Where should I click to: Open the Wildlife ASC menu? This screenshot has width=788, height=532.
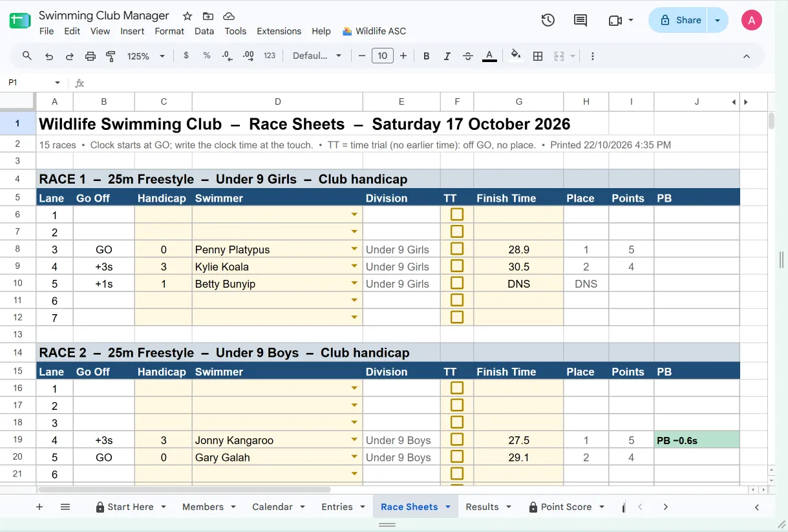[374, 31]
